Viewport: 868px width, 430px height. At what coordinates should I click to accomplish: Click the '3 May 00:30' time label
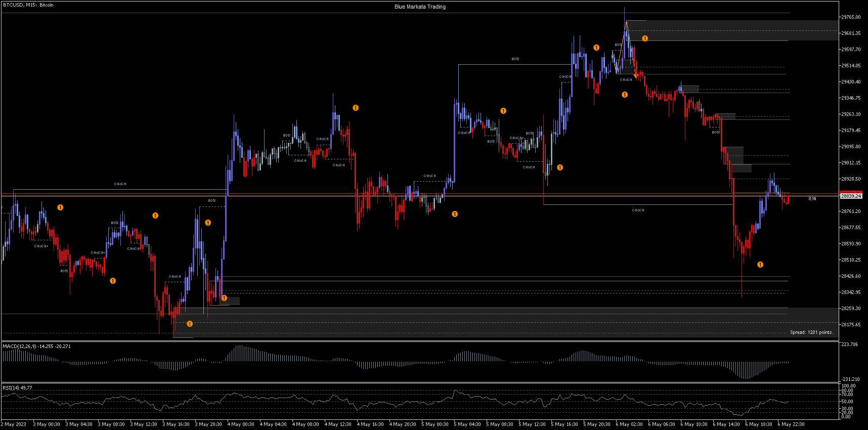coord(47,424)
